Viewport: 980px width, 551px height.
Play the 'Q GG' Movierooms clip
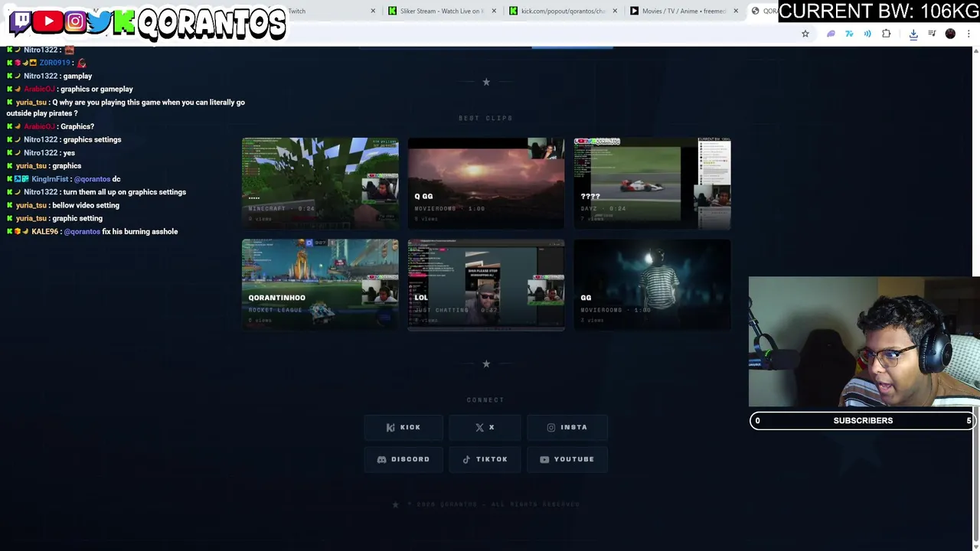(486, 183)
